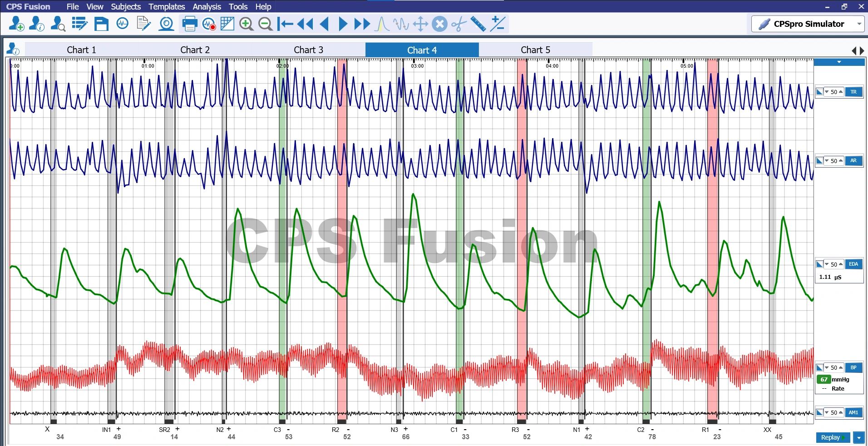Click the add new subject icon

17,24
